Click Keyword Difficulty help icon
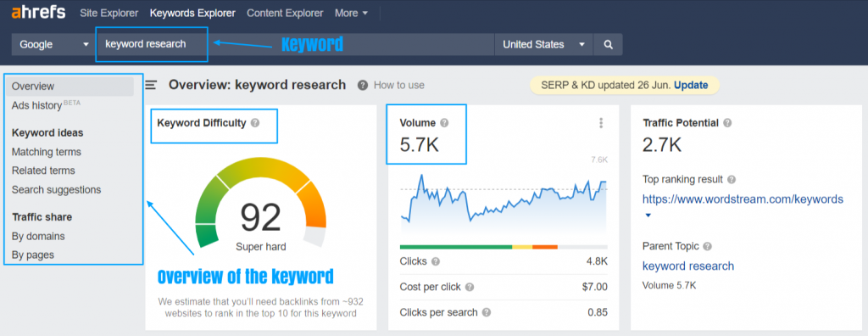Viewport: 868px width, 336px height. pyautogui.click(x=254, y=123)
